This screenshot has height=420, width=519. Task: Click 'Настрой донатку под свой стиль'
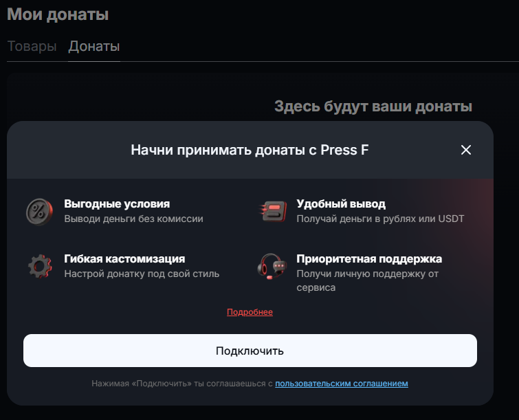pyautogui.click(x=142, y=274)
